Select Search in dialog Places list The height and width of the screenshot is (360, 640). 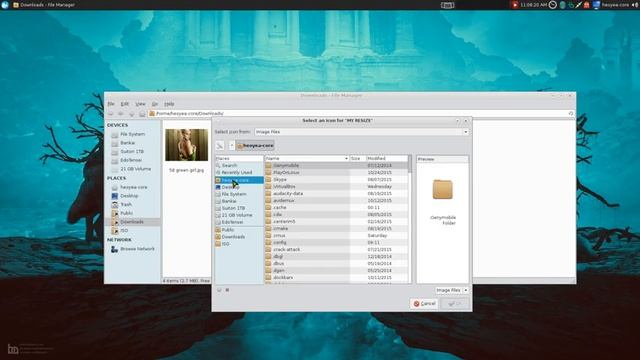[x=239, y=165]
